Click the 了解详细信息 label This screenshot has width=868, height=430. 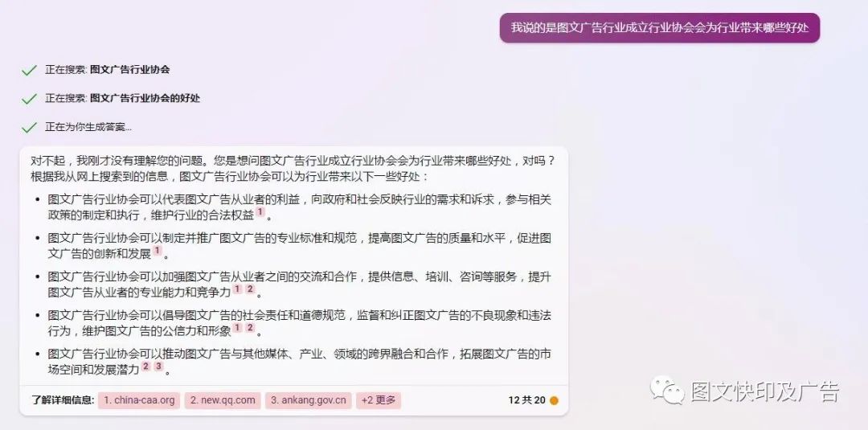(63, 401)
